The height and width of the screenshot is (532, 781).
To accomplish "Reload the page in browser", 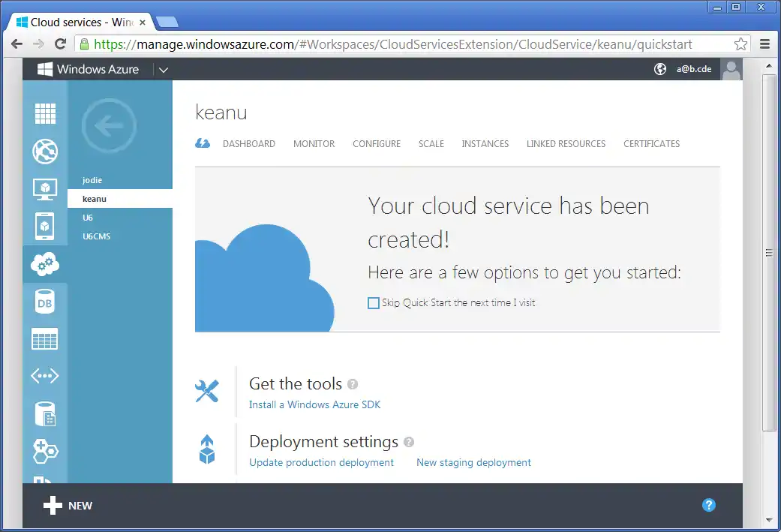I will (60, 44).
